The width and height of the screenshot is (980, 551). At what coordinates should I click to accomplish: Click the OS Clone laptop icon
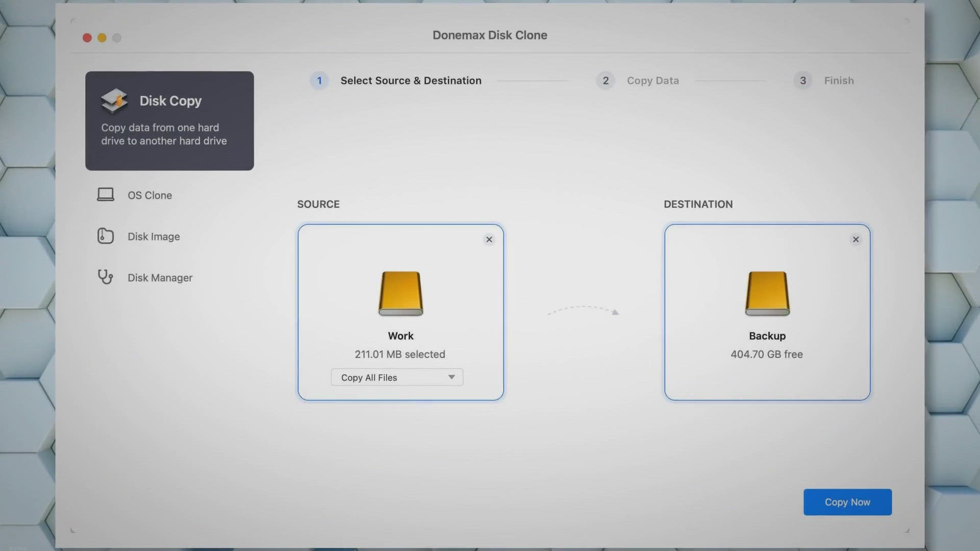(x=106, y=194)
